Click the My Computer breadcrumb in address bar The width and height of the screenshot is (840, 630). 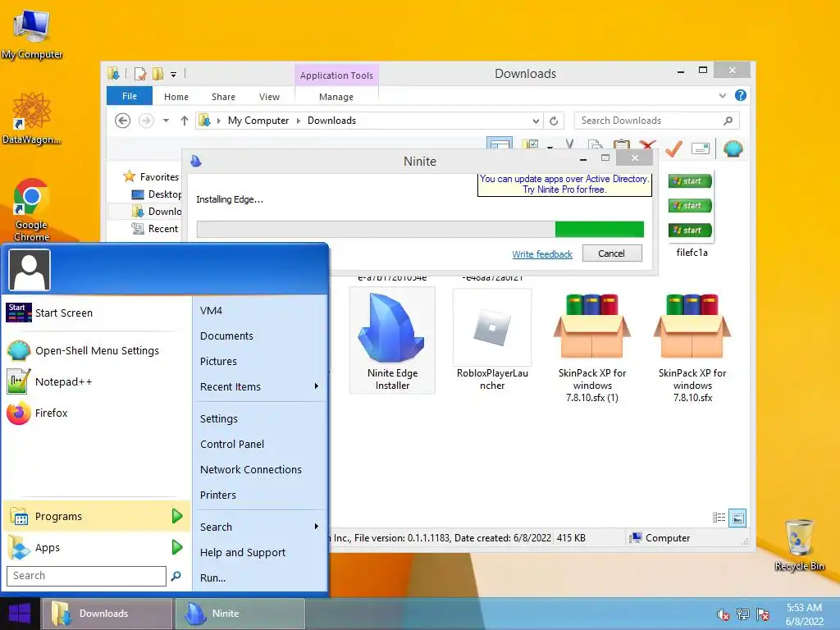258,121
